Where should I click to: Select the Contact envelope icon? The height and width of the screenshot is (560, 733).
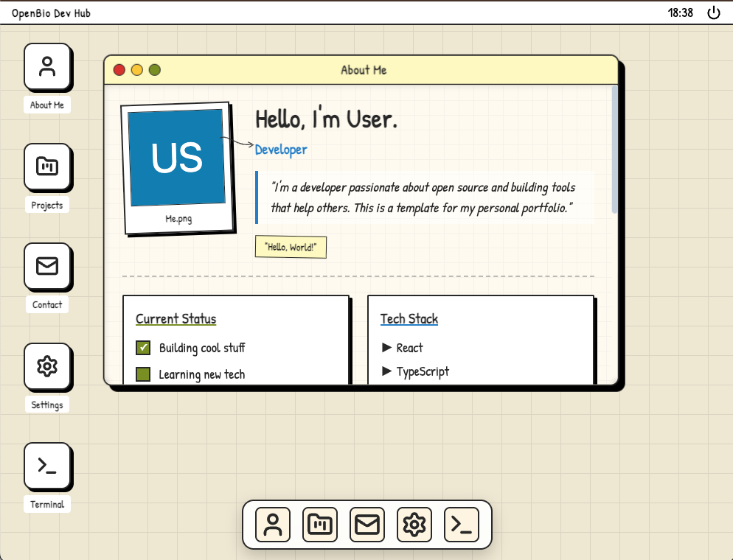(x=47, y=267)
